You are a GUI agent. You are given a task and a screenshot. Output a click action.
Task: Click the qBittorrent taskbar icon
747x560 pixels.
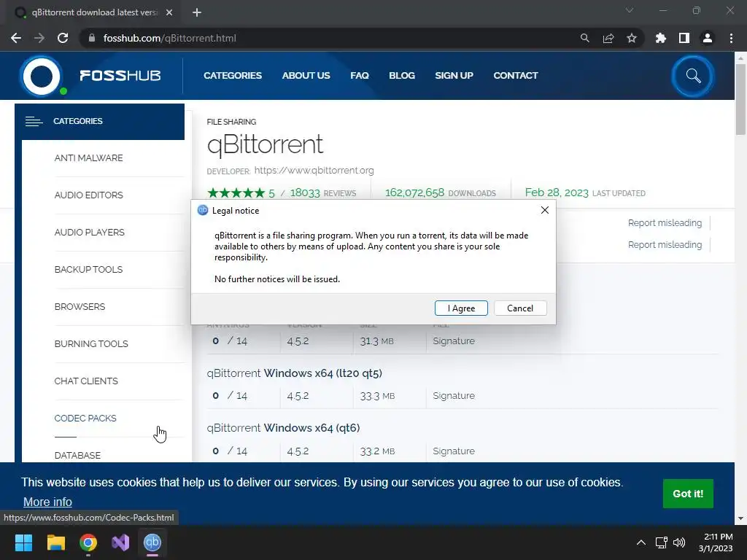[152, 542]
